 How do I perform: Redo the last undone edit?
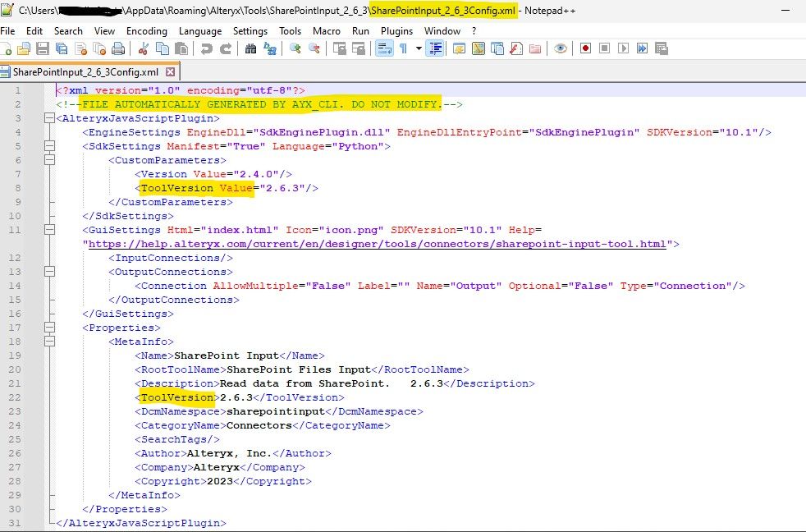click(225, 48)
